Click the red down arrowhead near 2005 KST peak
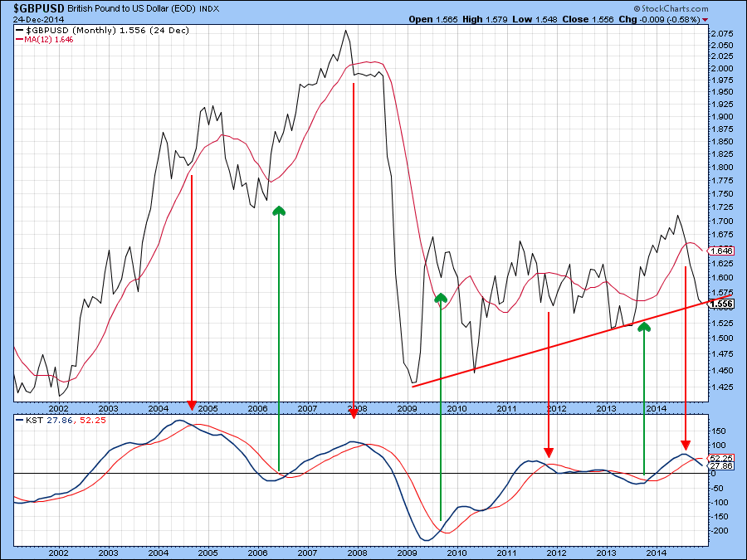This screenshot has height=560, width=747. click(192, 404)
